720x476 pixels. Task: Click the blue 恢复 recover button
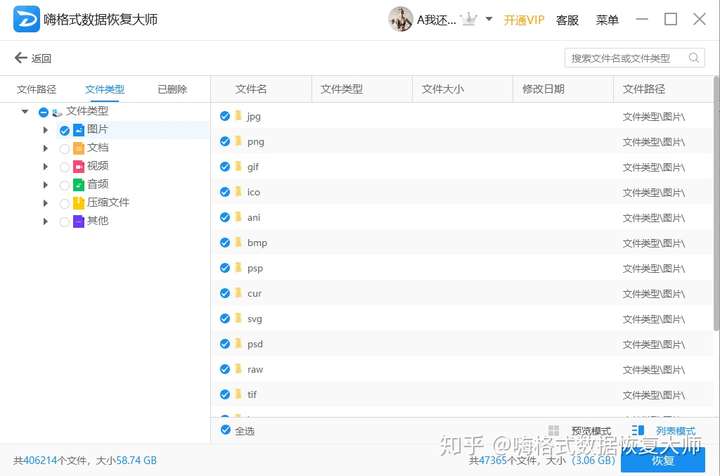coord(663,459)
